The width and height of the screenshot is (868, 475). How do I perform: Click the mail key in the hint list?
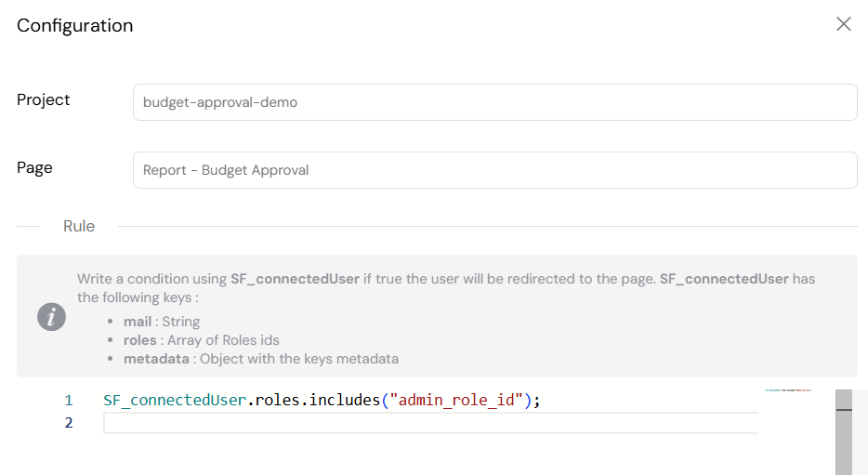click(x=138, y=322)
